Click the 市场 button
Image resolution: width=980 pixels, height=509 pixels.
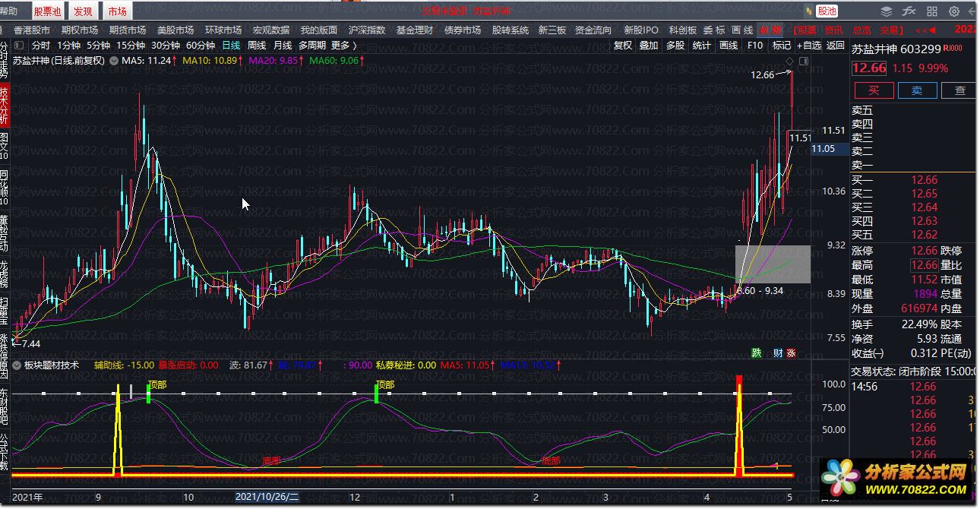pos(117,11)
